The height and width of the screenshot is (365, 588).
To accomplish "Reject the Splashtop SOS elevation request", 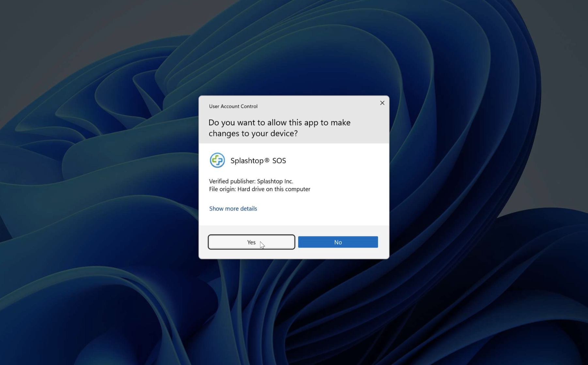I will [338, 242].
